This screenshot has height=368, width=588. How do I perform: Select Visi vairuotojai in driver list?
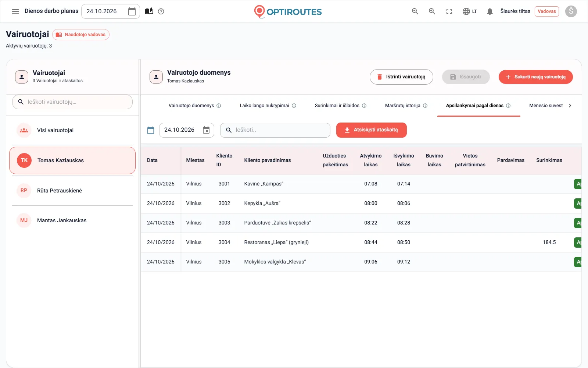coord(72,130)
